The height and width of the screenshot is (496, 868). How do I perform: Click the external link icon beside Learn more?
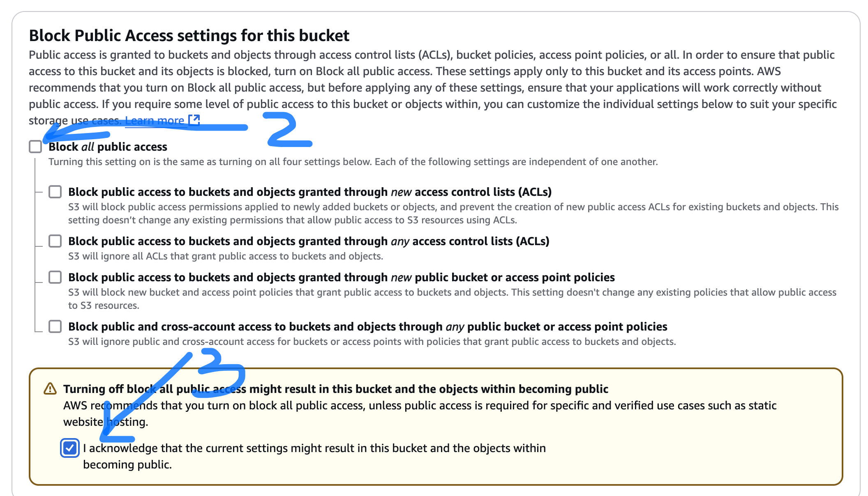(194, 120)
